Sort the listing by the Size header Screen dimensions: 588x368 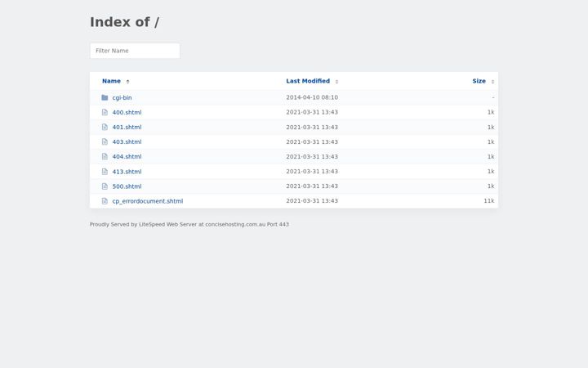pos(479,81)
